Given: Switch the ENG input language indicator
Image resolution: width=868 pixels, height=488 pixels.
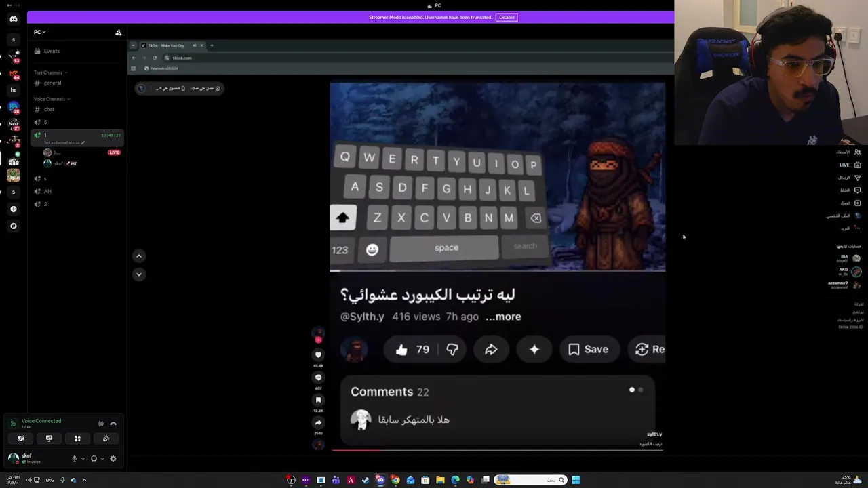Looking at the screenshot, I should click(x=50, y=480).
